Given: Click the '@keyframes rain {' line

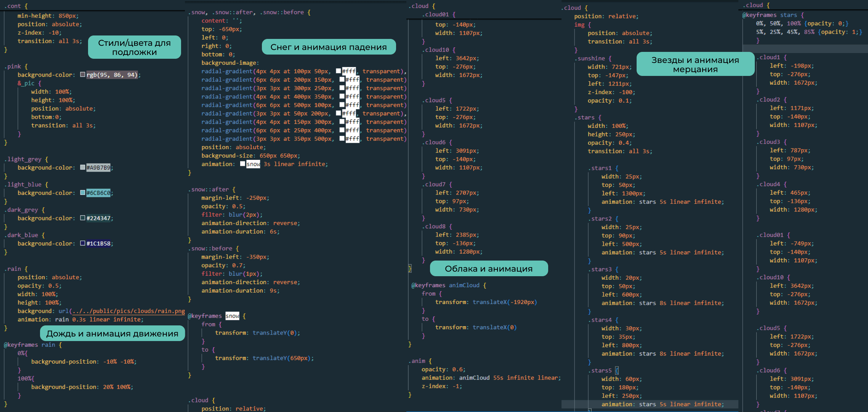Looking at the screenshot, I should coord(33,345).
